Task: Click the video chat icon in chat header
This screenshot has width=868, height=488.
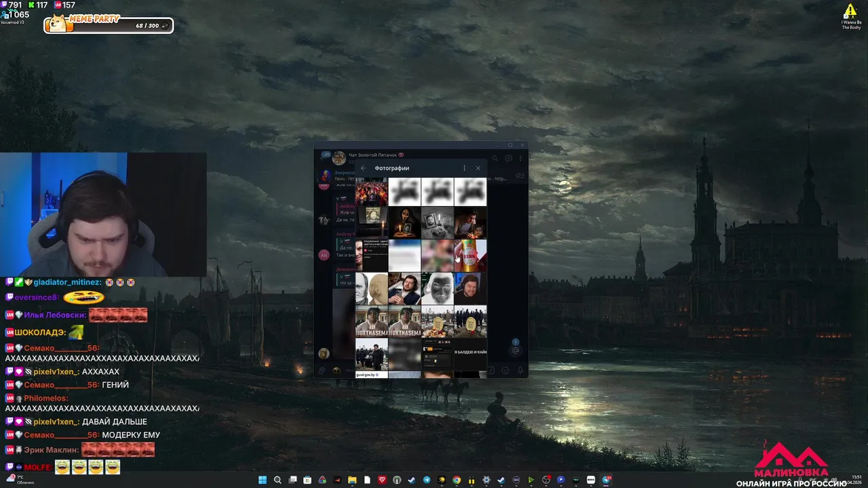Action: pyautogui.click(x=508, y=159)
